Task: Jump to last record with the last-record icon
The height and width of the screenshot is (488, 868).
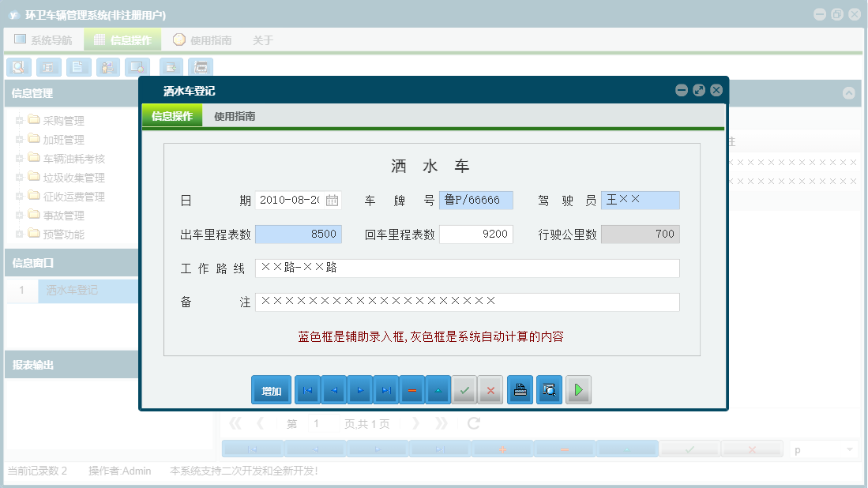Action: coord(385,389)
